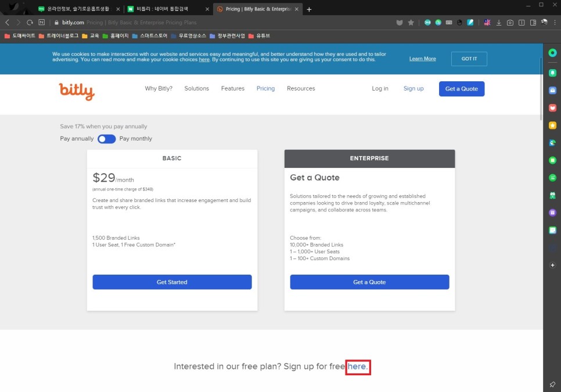Open the user profile avatar icon
This screenshot has height=392, width=561.
coord(544,22)
